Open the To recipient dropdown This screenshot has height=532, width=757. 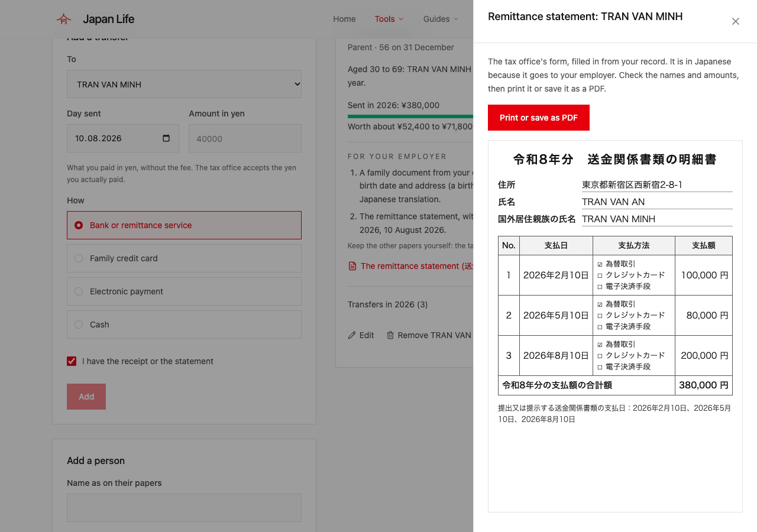click(184, 84)
